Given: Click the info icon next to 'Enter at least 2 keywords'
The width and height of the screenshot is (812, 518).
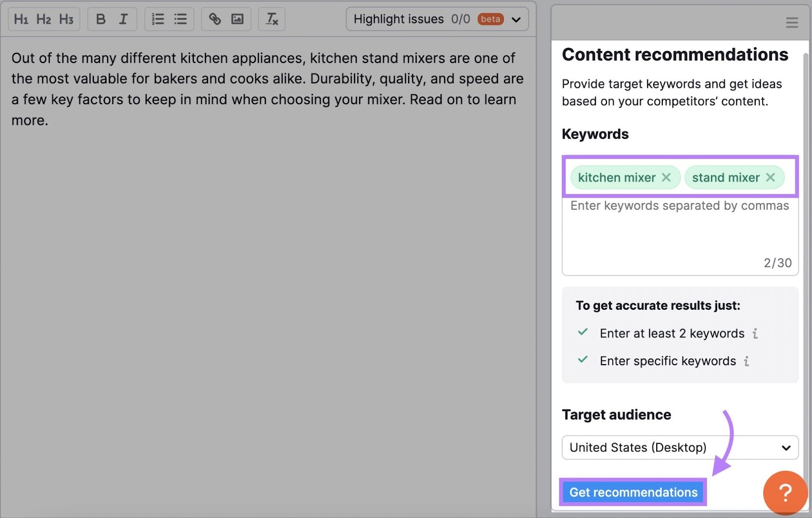Looking at the screenshot, I should coord(756,334).
